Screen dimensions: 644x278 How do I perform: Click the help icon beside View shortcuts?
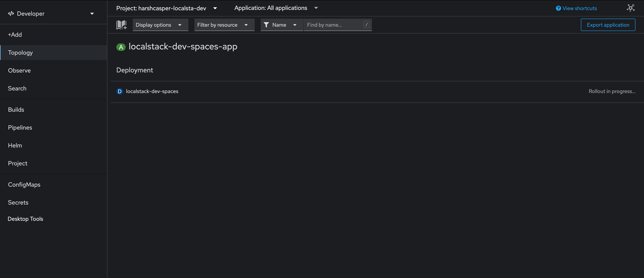click(x=558, y=8)
